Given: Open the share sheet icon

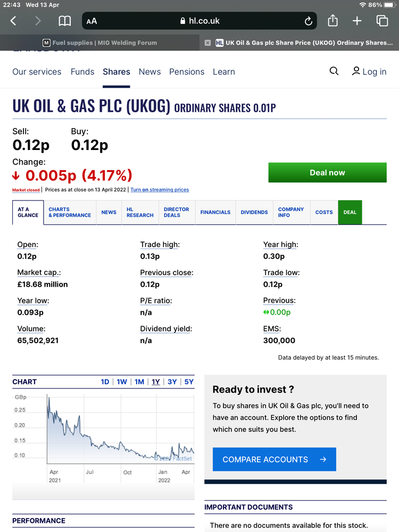Looking at the screenshot, I should point(332,21).
